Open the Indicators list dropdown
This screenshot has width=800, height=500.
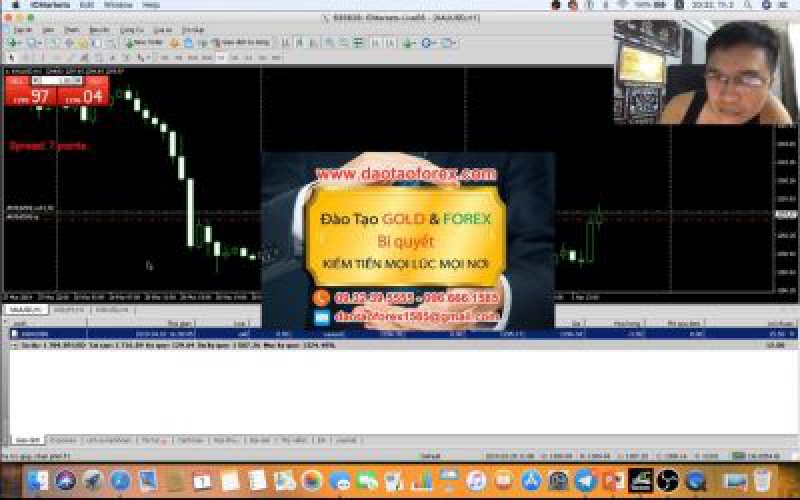[409, 43]
